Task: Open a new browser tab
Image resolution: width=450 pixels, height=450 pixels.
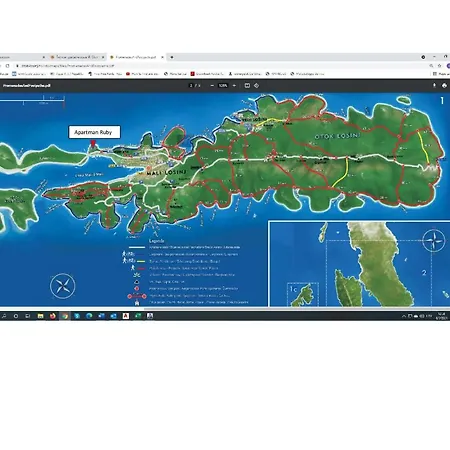Action: 172,57
